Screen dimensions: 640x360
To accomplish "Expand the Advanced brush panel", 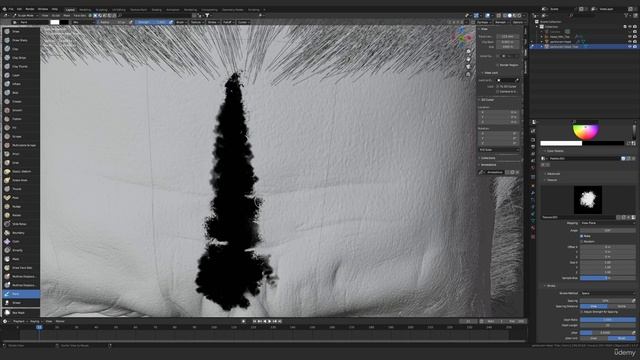I will [553, 174].
